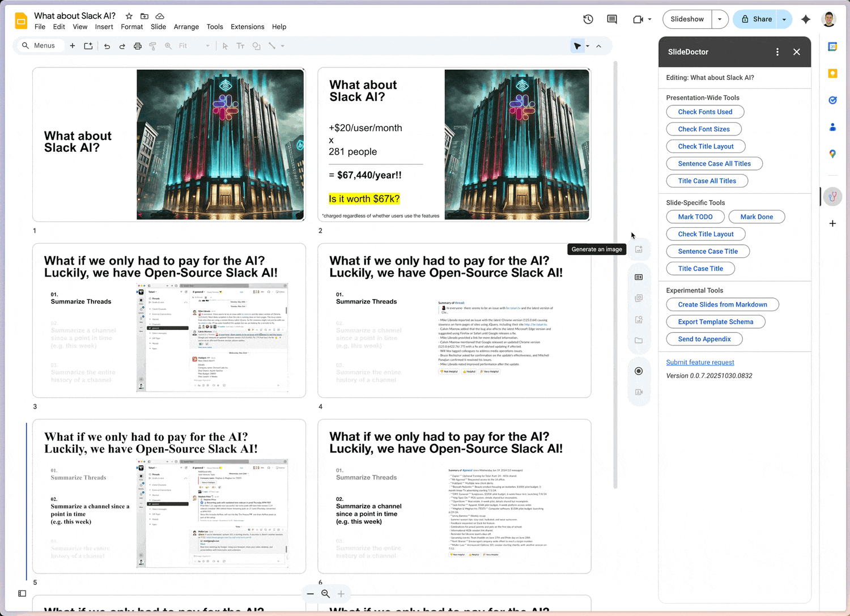The height and width of the screenshot is (616, 850).
Task: Open Google Calendar in side panel
Action: pyautogui.click(x=832, y=47)
